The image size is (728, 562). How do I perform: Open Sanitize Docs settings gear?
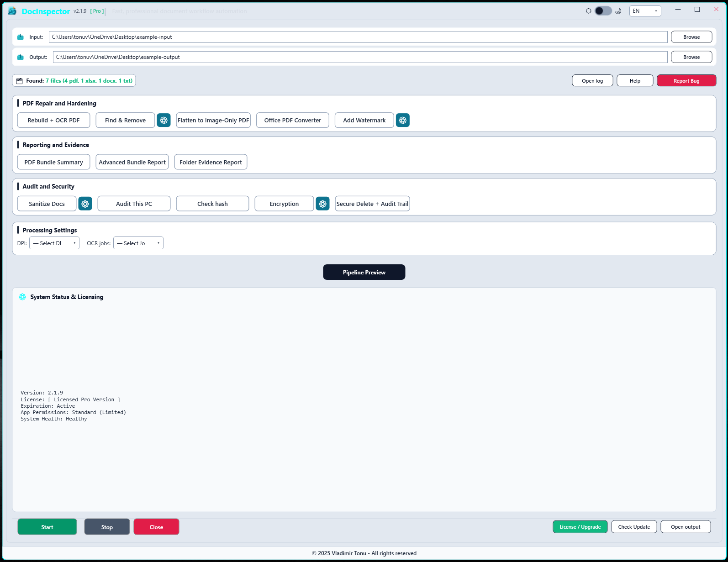coord(85,204)
